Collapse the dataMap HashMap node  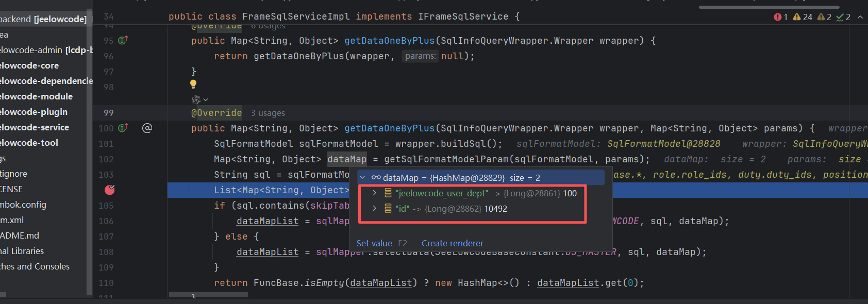point(362,177)
